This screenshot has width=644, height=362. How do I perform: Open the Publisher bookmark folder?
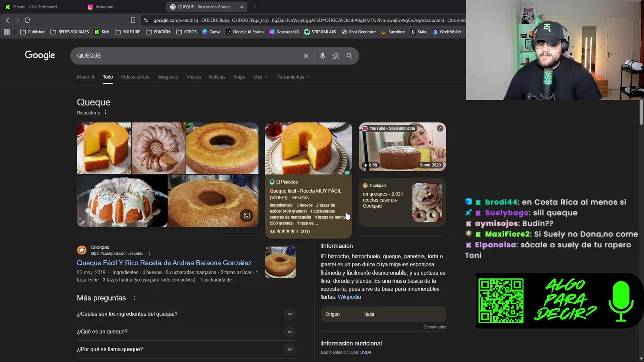pos(32,32)
